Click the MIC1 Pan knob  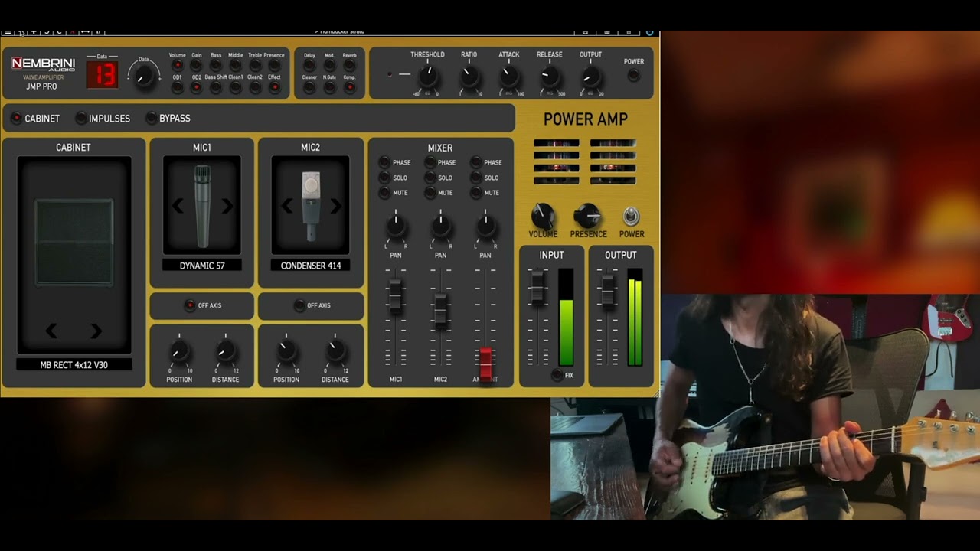[x=396, y=226]
